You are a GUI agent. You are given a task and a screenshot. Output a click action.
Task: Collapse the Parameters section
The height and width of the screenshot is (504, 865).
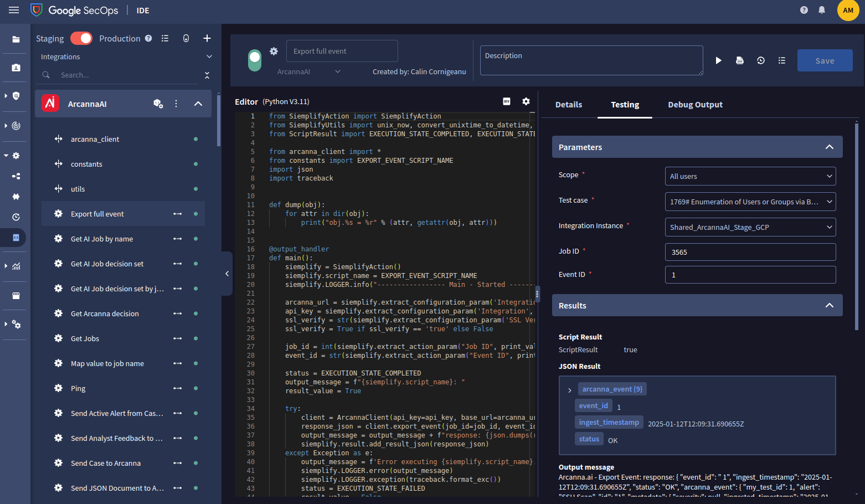tap(830, 147)
